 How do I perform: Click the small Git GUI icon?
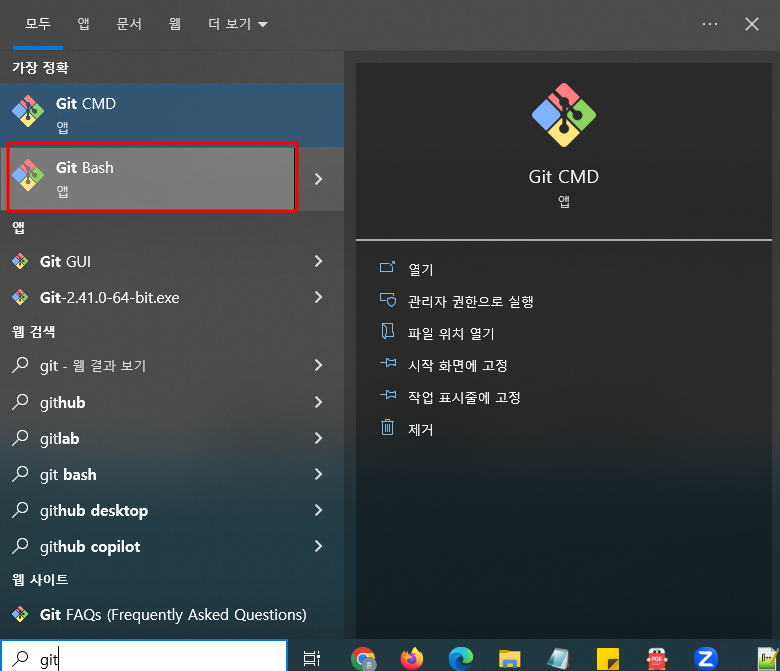pyautogui.click(x=20, y=261)
